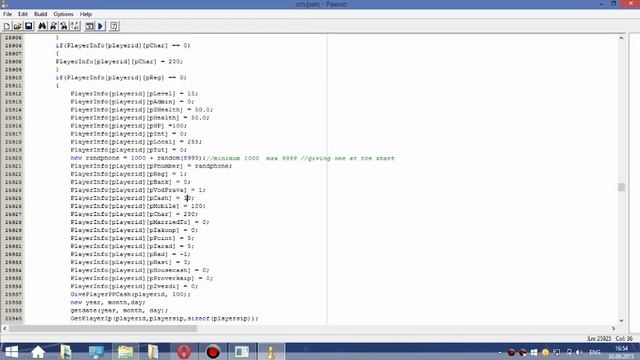The height and width of the screenshot is (360, 640).
Task: Save the script with the floppy disk icon
Action: 29,26
